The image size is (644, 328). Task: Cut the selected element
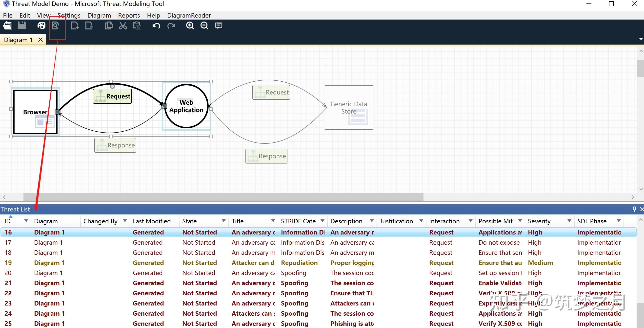[123, 25]
